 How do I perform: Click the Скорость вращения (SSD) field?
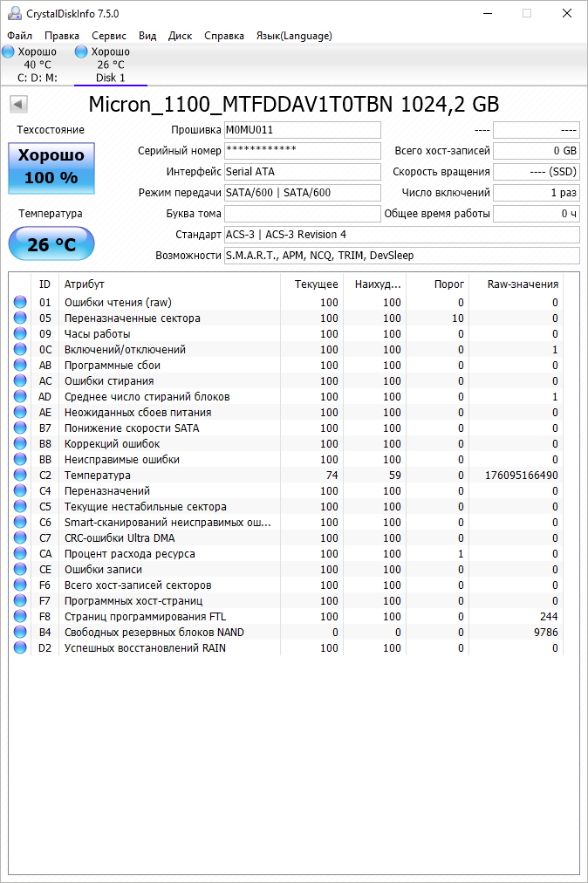pos(537,172)
